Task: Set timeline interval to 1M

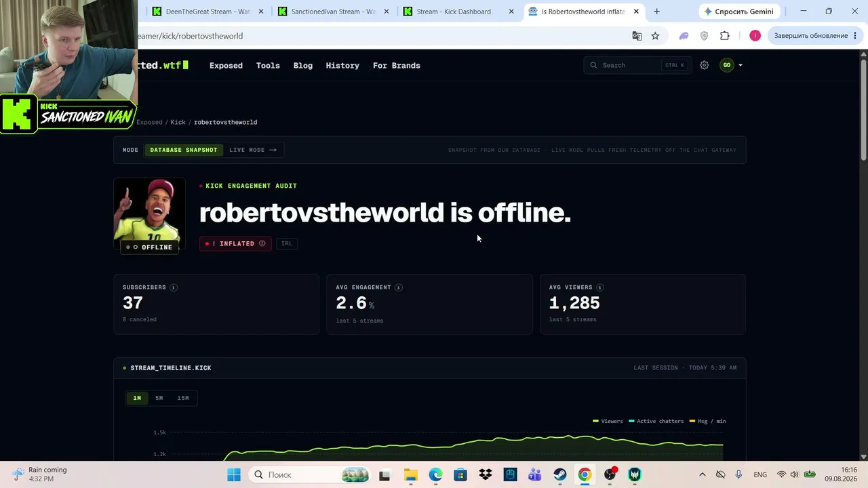Action: click(137, 398)
